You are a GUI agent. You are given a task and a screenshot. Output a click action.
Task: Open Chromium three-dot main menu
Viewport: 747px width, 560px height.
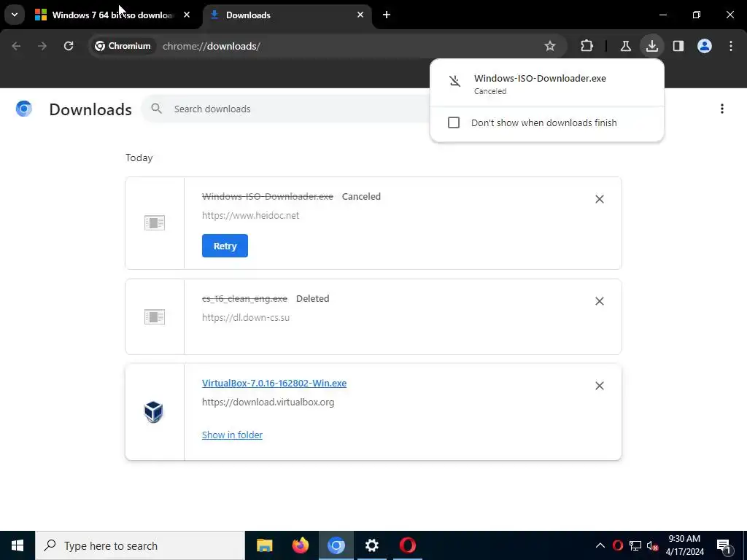[731, 46]
